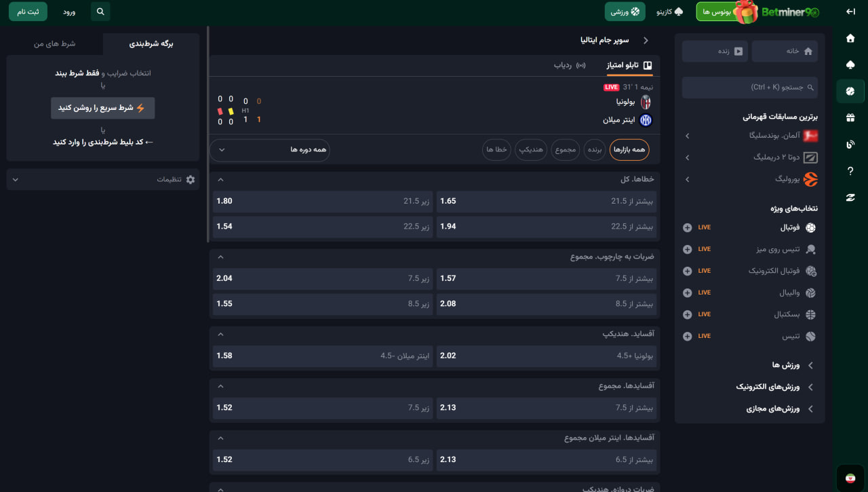The width and height of the screenshot is (868, 492).
Task: Expand آلمان. بوندسلیگا league entry
Action: (x=688, y=136)
